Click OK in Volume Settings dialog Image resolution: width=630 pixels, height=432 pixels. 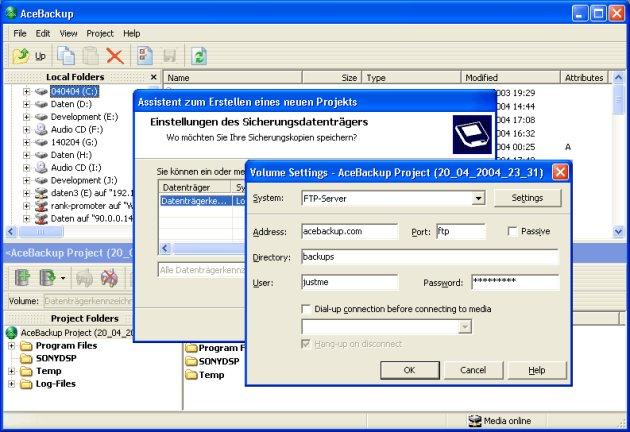click(x=409, y=370)
